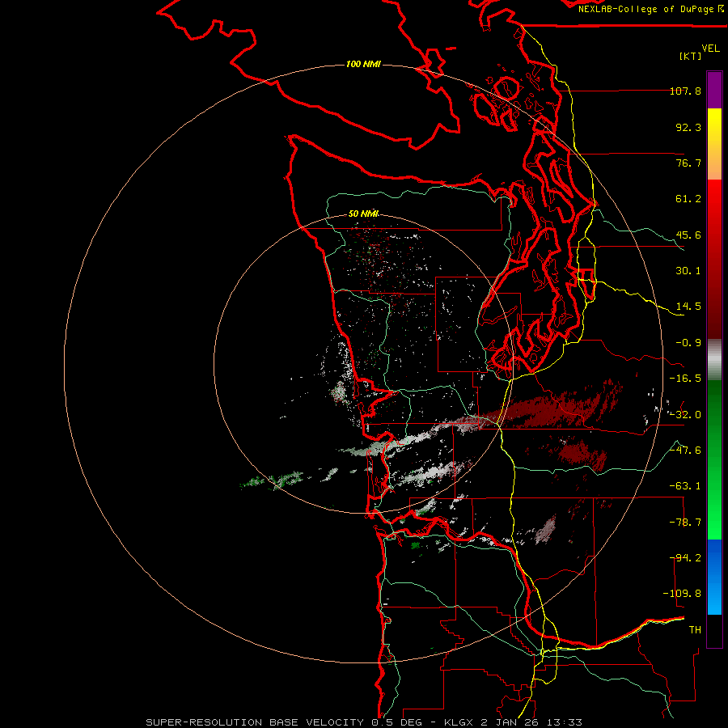Click the 76.7 legend value
Image resolution: width=728 pixels, height=728 pixels.
pos(688,163)
